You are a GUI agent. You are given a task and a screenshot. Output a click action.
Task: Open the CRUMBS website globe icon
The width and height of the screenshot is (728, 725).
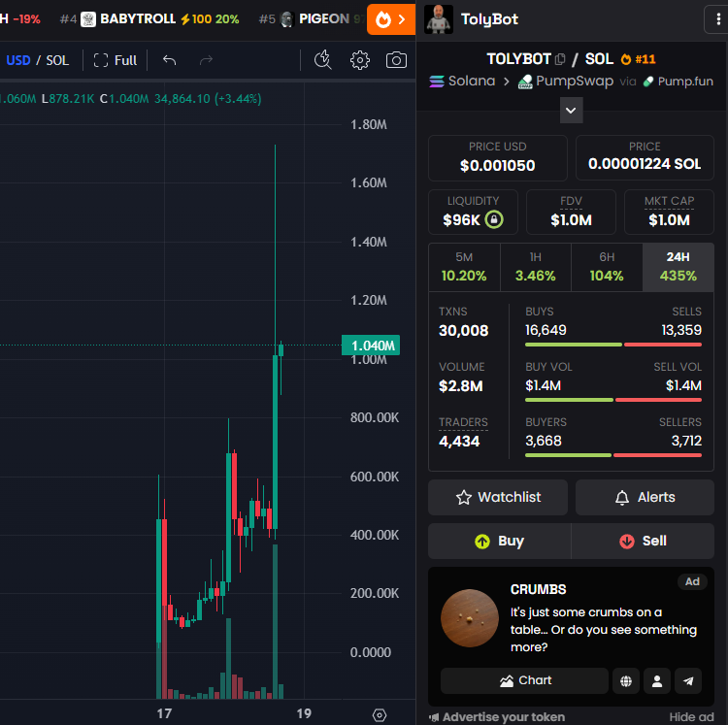[x=626, y=681]
